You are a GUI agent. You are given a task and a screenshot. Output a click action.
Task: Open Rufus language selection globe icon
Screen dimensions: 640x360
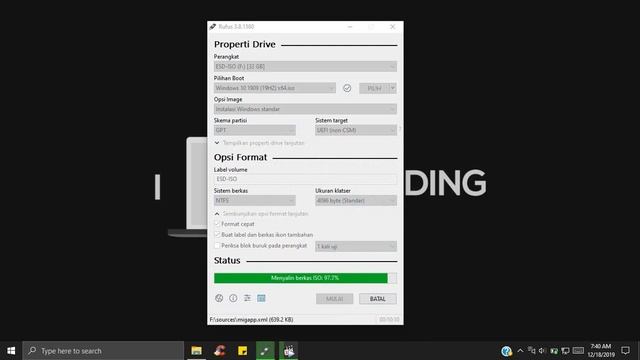[219, 298]
